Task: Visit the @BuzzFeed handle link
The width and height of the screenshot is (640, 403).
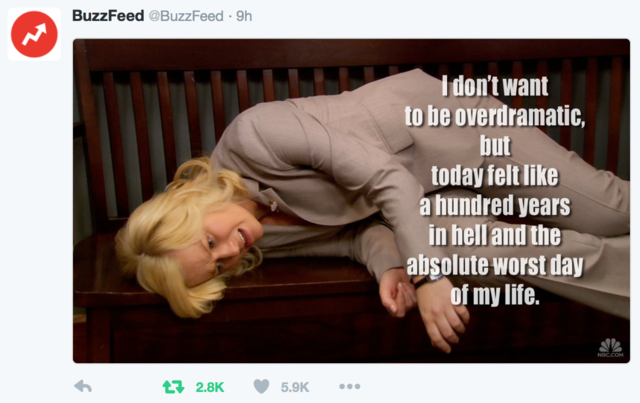Action: [186, 16]
